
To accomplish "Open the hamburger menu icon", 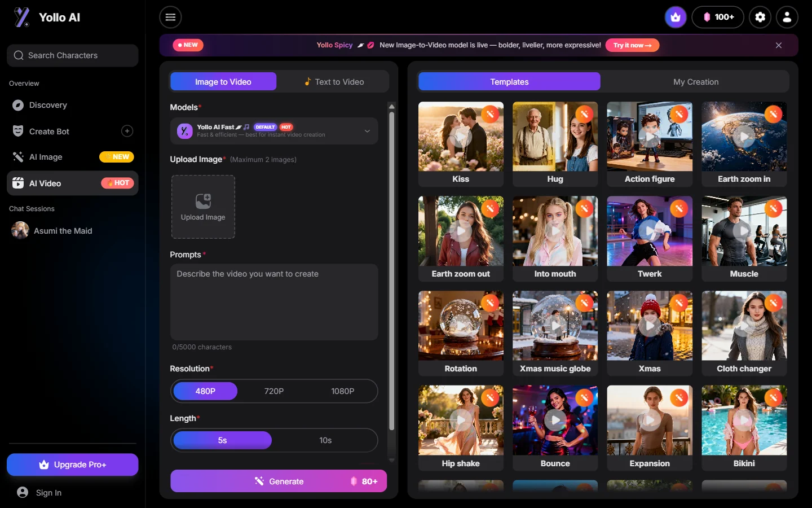I will (x=170, y=17).
